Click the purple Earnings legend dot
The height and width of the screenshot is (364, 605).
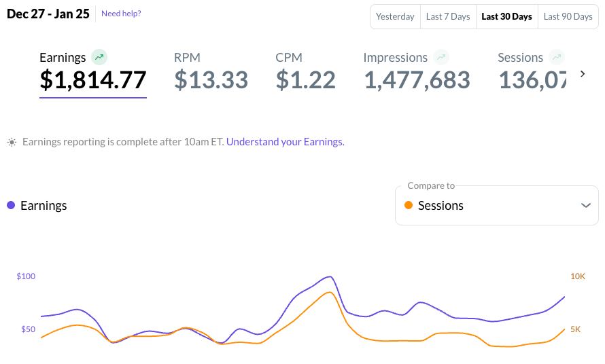pos(11,205)
